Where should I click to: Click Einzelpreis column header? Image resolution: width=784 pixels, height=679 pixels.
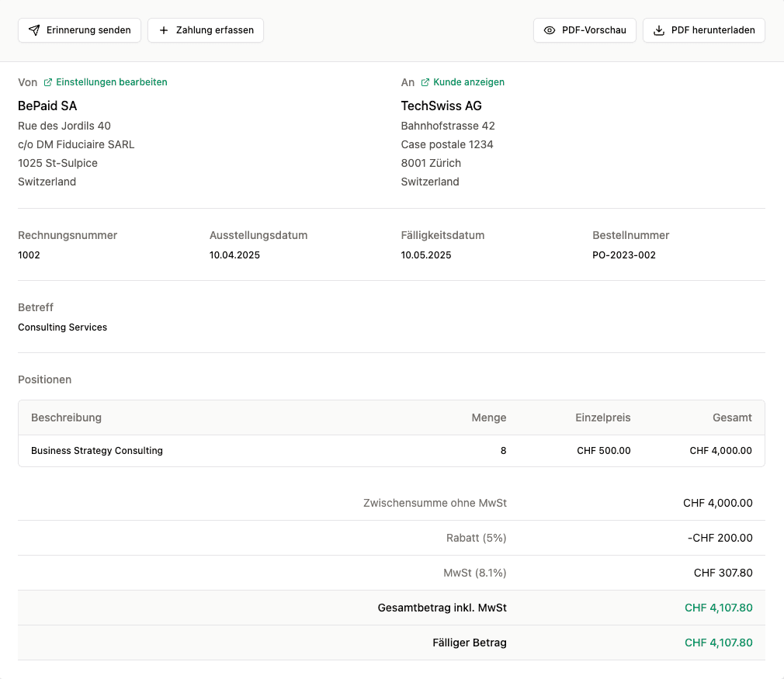pos(602,418)
